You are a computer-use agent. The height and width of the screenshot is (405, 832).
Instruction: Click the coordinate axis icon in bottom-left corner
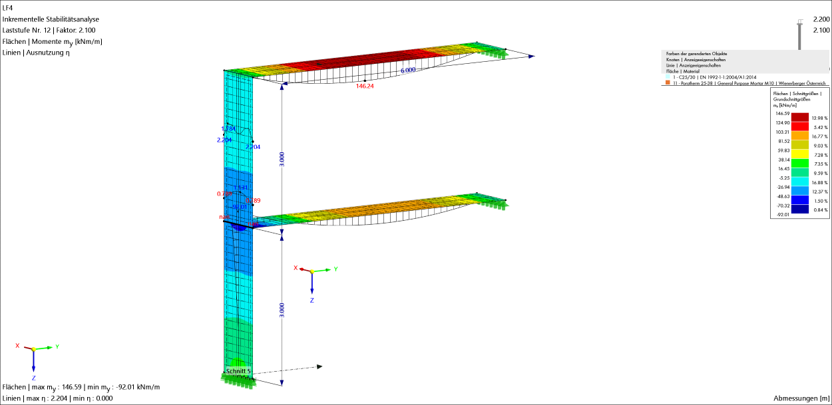coord(33,351)
